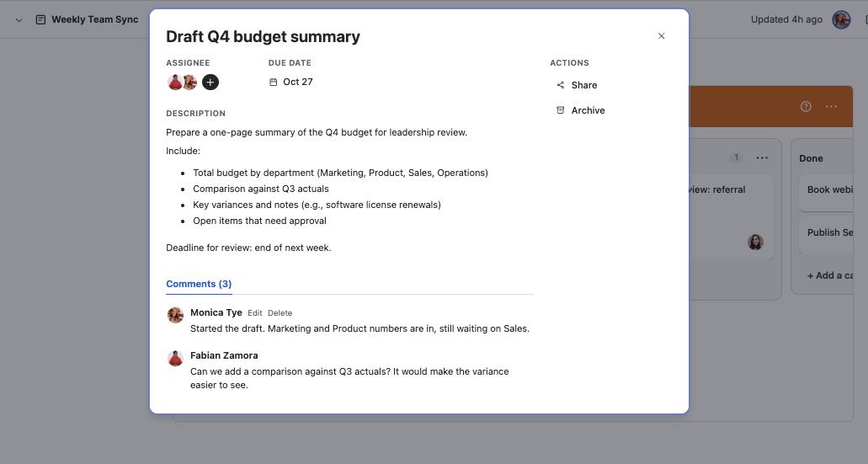Click the description line 'Prepare a one-page summary'
The height and width of the screenshot is (464, 868).
pyautogui.click(x=317, y=132)
